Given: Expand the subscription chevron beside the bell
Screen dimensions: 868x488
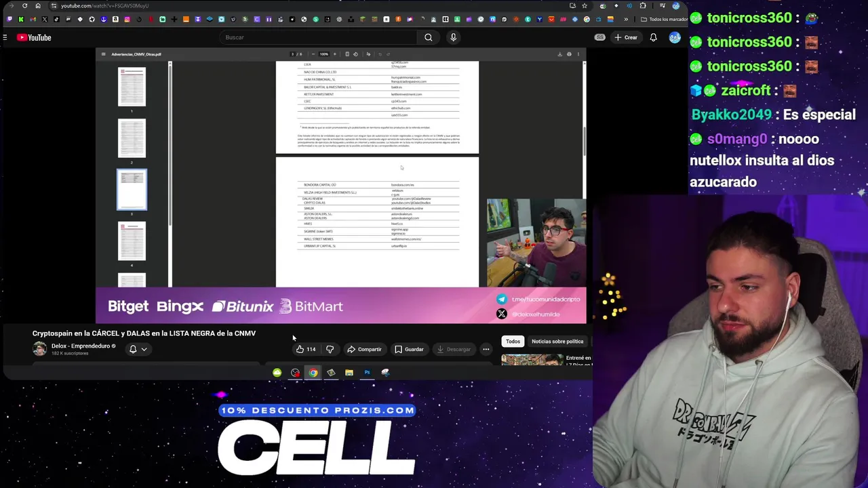Looking at the screenshot, I should pos(144,349).
